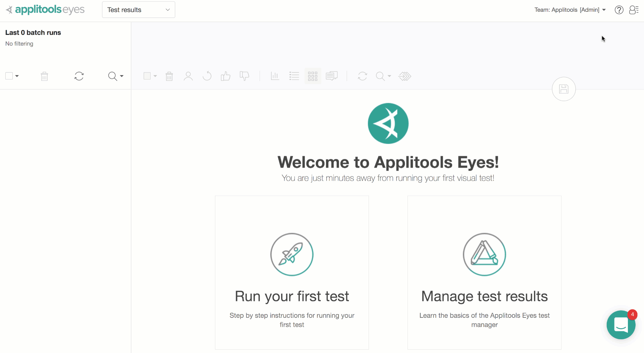Click the thumbs up accept icon
This screenshot has width=644, height=353.
click(x=225, y=76)
